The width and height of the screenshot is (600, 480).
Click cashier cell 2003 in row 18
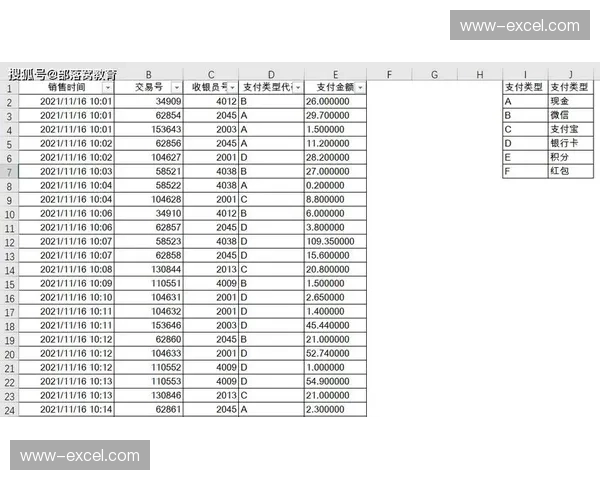coord(211,326)
